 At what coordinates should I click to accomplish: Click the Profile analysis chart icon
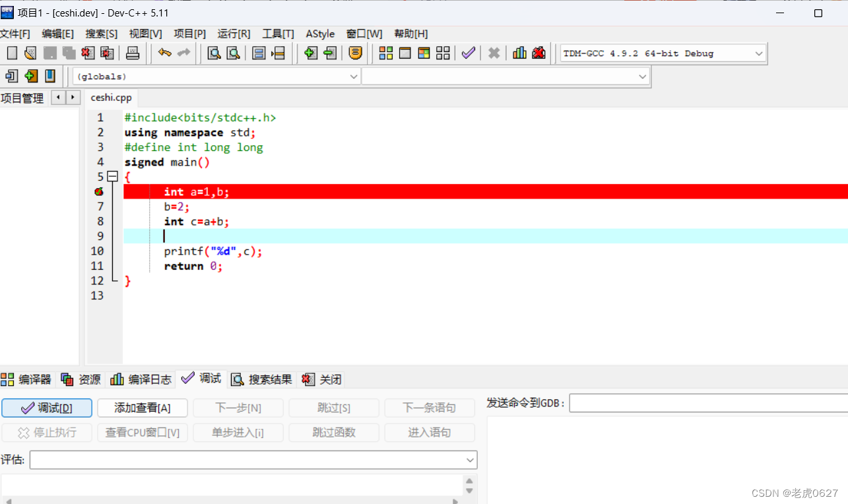pos(520,53)
